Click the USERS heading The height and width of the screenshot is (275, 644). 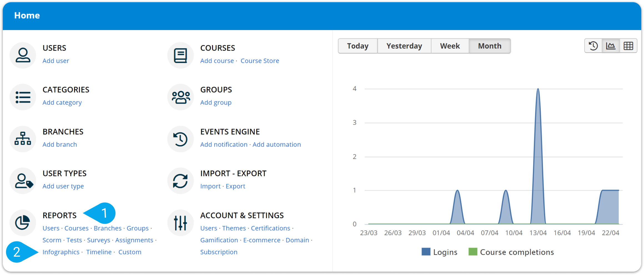tap(54, 48)
